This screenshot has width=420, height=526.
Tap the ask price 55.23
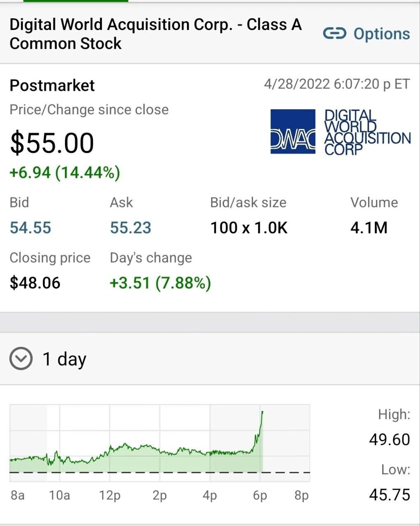click(131, 228)
